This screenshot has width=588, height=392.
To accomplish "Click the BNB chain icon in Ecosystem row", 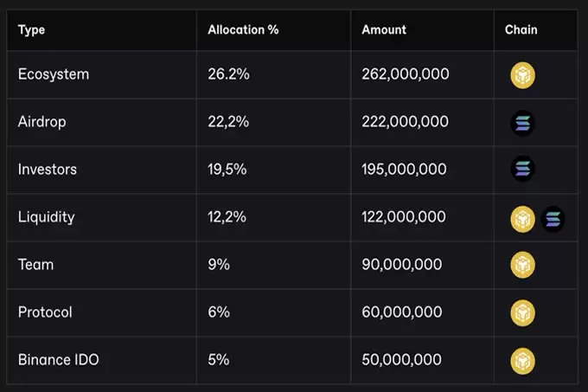I will (x=523, y=75).
